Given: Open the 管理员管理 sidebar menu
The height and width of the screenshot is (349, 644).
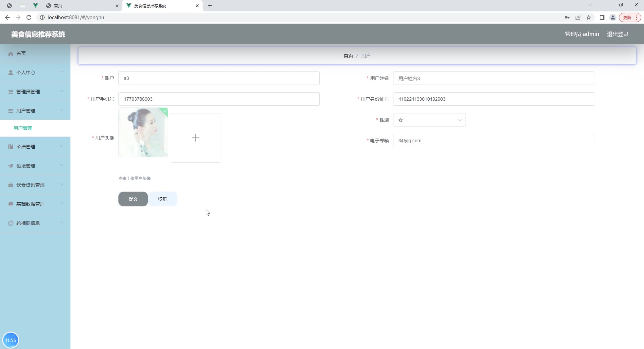Looking at the screenshot, I should [x=35, y=92].
